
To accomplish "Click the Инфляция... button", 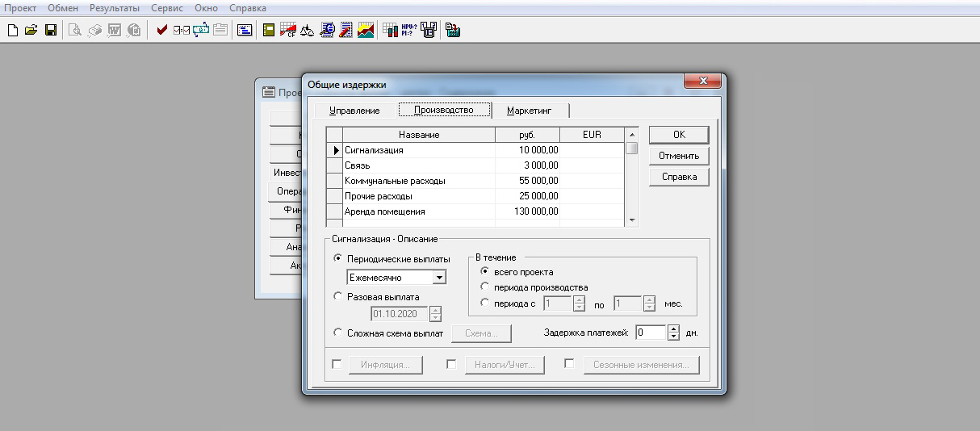I will 385,365.
